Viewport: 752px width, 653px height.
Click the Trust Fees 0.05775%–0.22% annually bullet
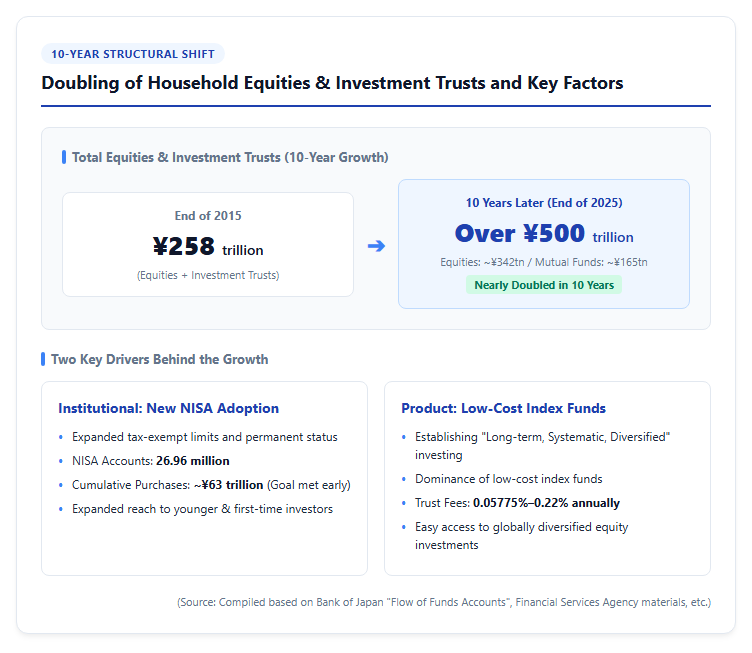(x=517, y=503)
